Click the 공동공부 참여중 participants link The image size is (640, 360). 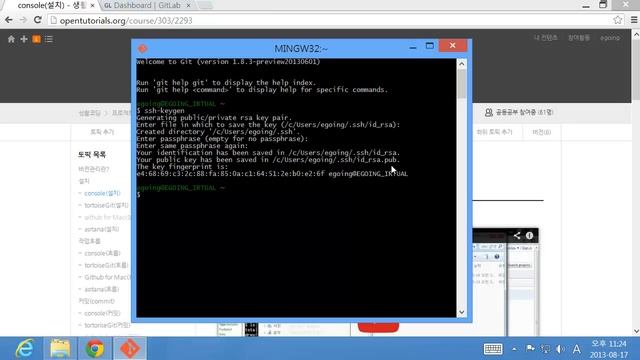(519, 112)
